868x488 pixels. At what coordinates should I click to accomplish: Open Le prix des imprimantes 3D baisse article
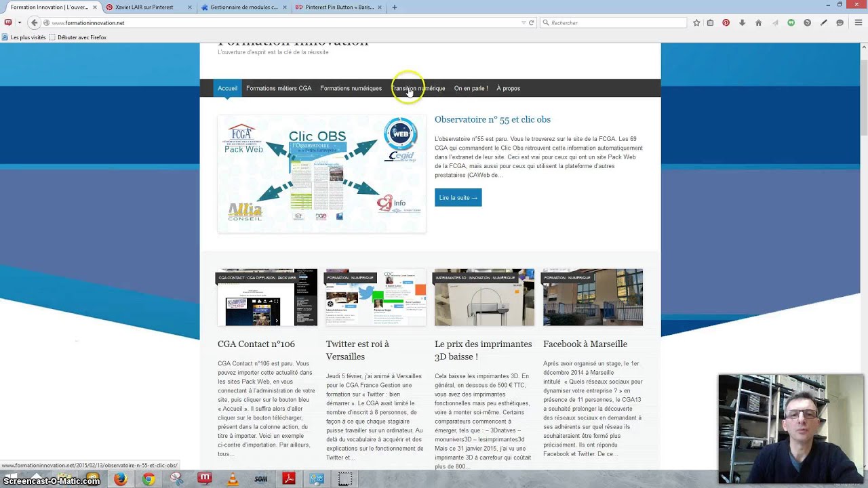(x=484, y=350)
